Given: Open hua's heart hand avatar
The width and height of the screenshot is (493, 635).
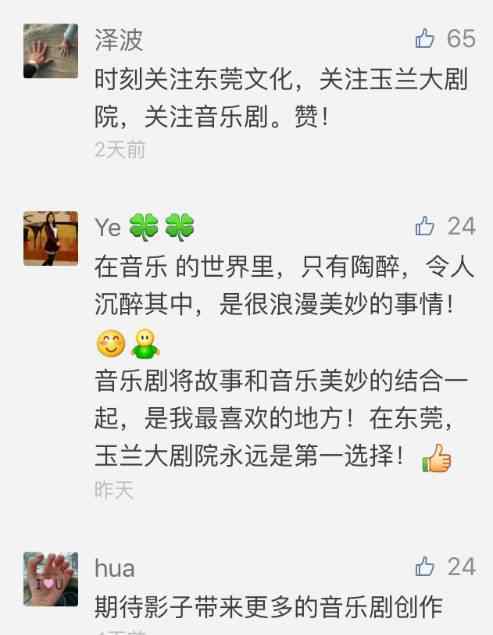Looking at the screenshot, I should point(51,579).
